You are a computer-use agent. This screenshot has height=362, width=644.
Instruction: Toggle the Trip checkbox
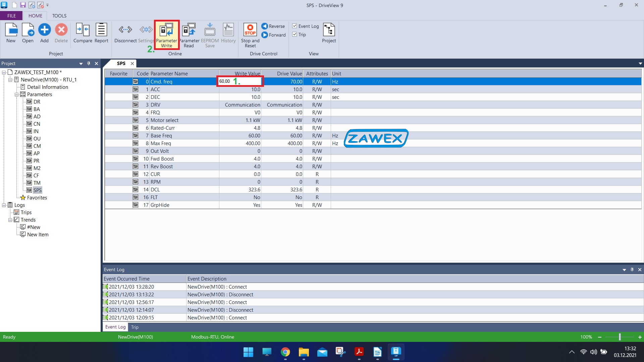294,34
